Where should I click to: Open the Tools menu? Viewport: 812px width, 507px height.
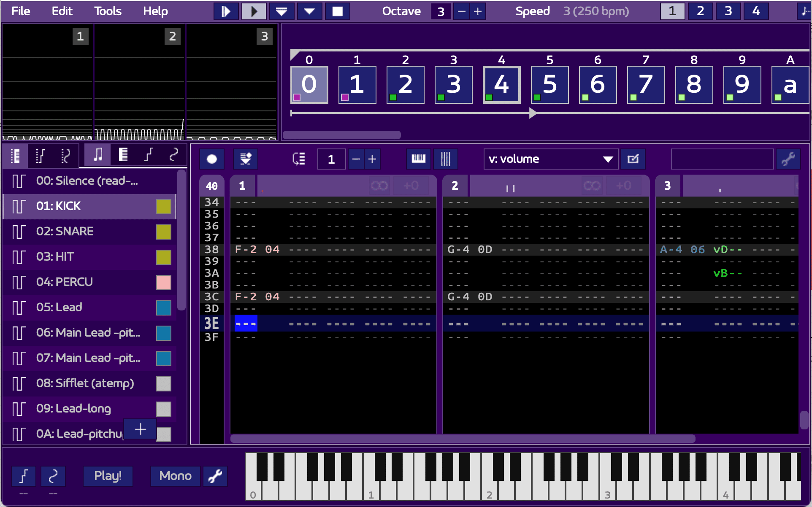[x=108, y=11]
